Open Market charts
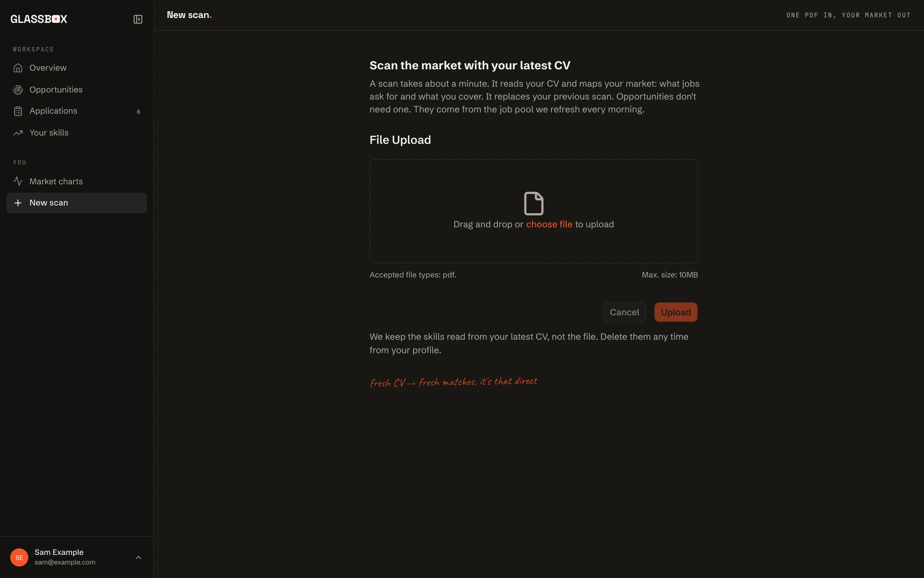The width and height of the screenshot is (924, 578). [x=76, y=181]
